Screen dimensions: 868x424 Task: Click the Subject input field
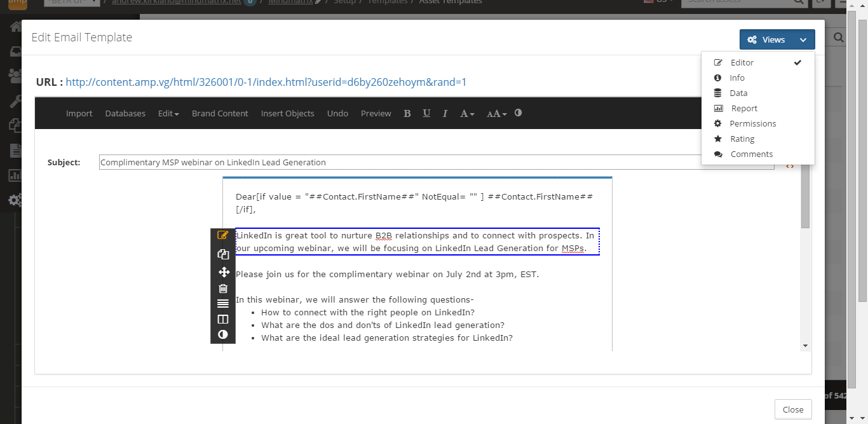(437, 162)
